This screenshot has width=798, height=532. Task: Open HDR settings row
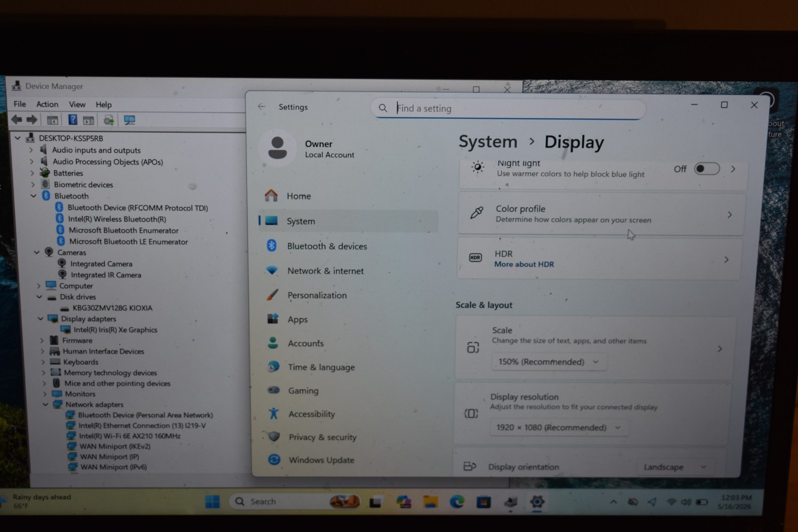599,259
